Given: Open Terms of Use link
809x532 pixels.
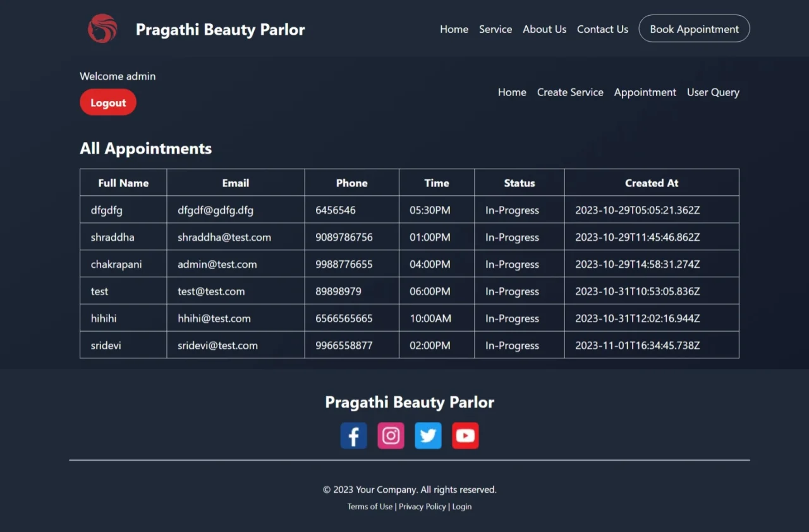Looking at the screenshot, I should (370, 507).
